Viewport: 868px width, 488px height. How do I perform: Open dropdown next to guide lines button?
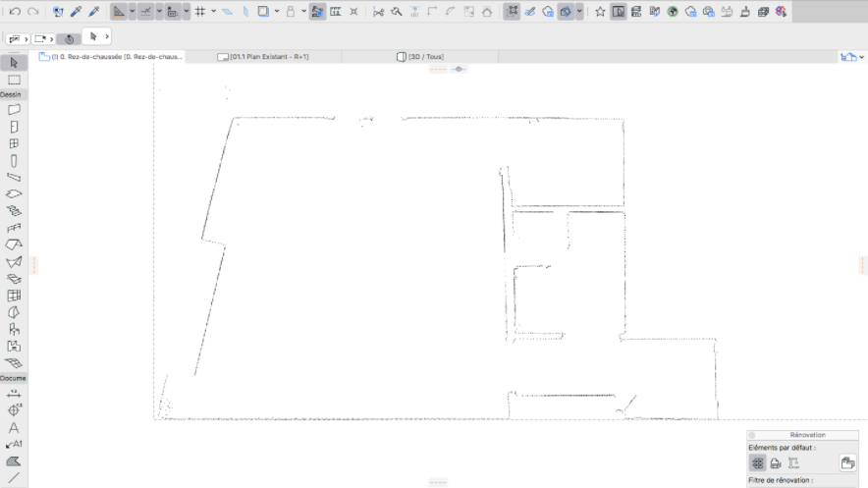click(132, 12)
